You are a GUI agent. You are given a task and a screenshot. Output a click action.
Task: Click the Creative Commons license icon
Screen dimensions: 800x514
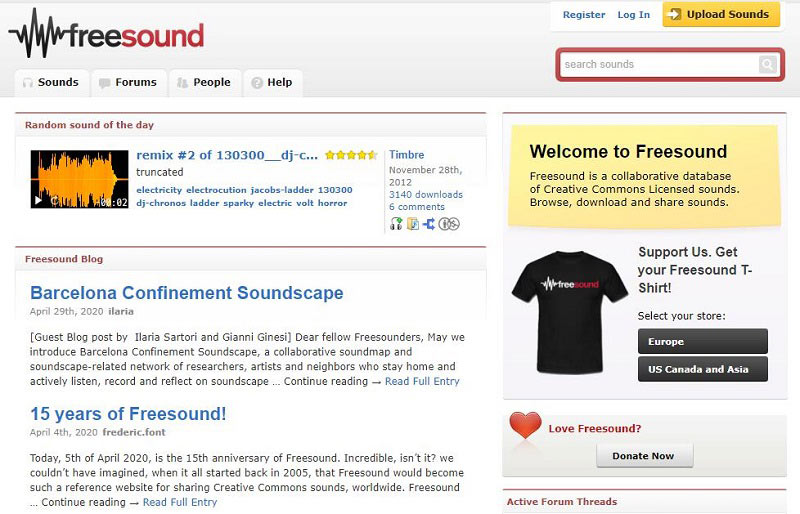coord(449,224)
